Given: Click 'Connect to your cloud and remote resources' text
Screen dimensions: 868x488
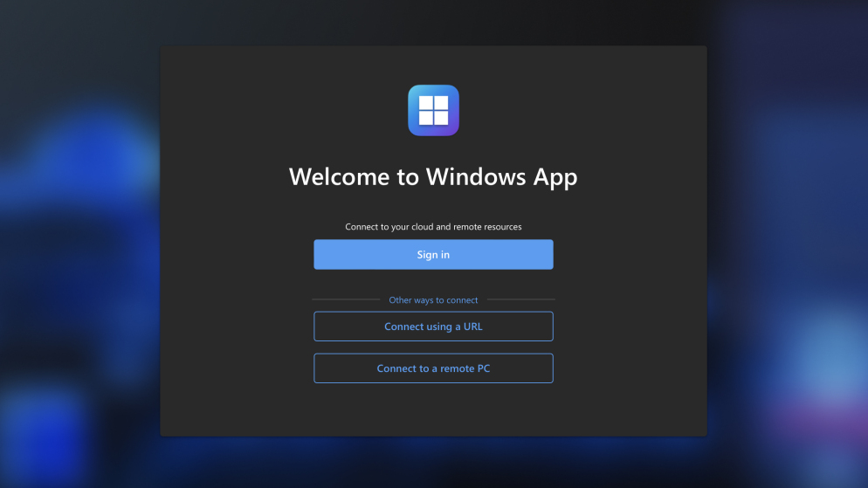Looking at the screenshot, I should click(x=433, y=227).
